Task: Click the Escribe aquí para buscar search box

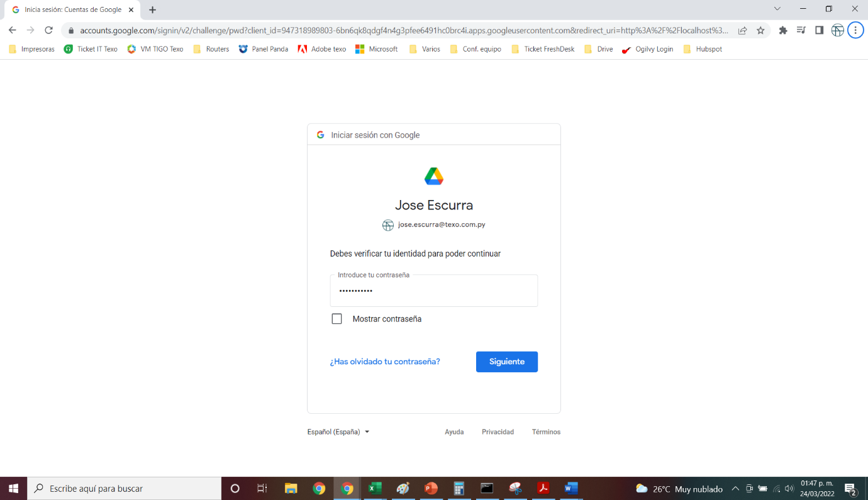Action: click(124, 488)
